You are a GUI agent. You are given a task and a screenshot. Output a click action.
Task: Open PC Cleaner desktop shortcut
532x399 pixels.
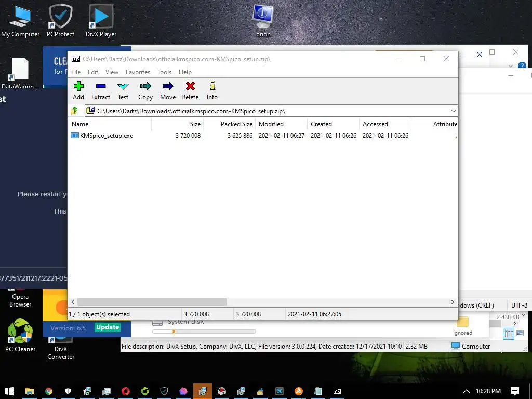point(20,336)
